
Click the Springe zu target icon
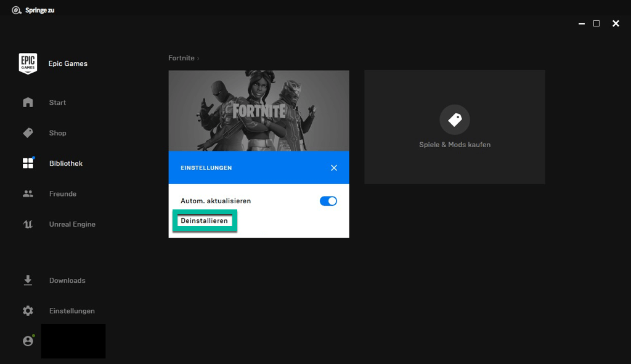(17, 10)
